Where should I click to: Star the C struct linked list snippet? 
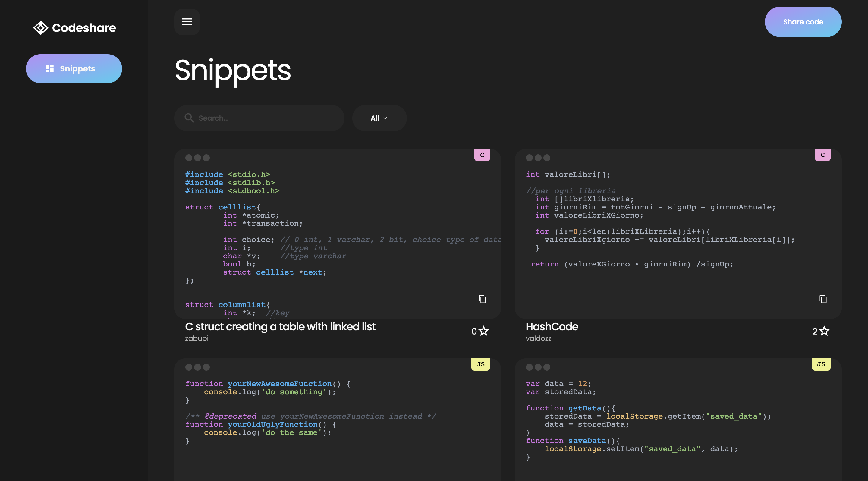click(x=483, y=331)
